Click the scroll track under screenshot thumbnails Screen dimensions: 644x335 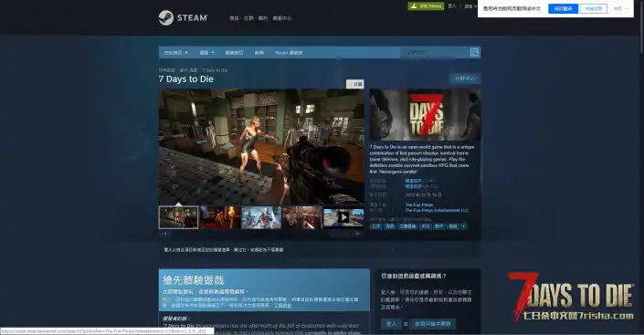tap(261, 234)
